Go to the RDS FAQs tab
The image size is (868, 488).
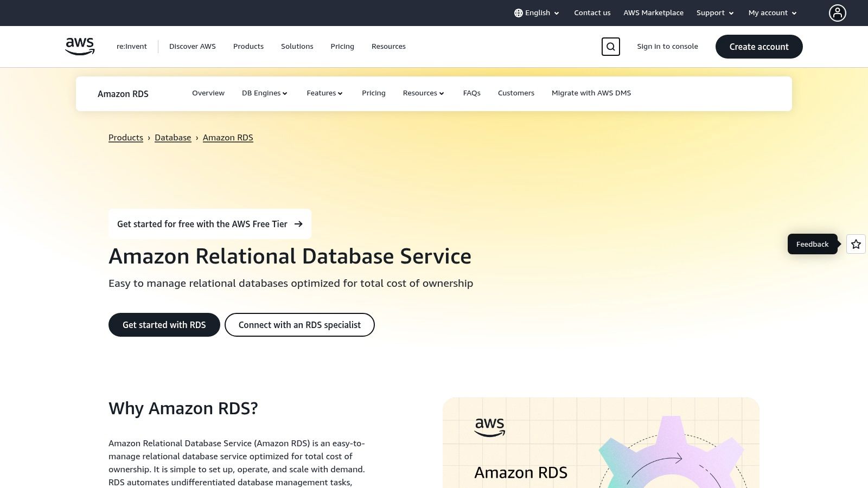tap(471, 93)
